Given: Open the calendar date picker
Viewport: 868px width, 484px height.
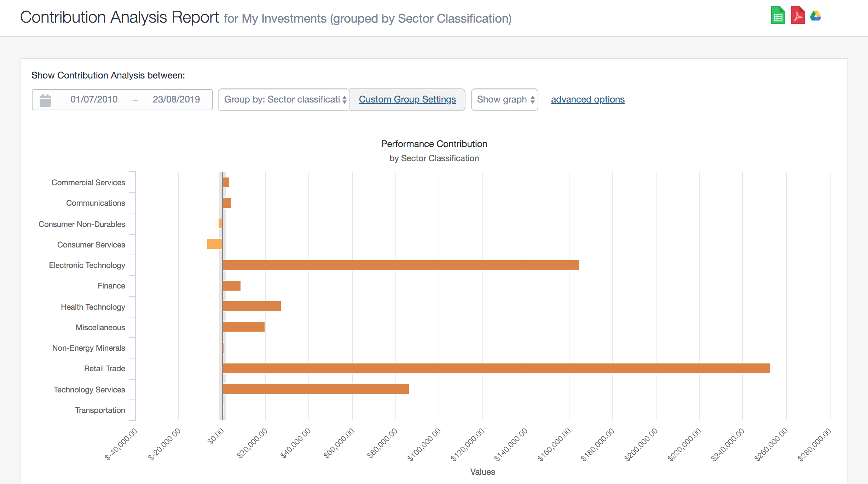Looking at the screenshot, I should click(45, 99).
